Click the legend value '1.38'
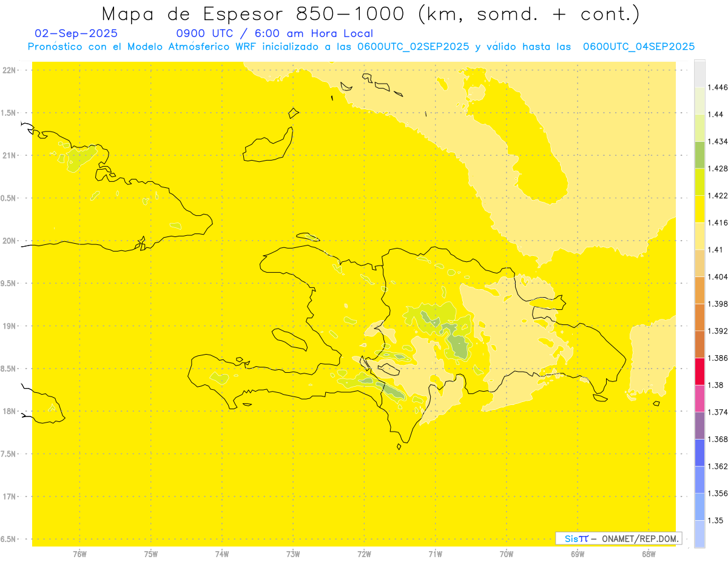The image size is (728, 562). tap(715, 385)
